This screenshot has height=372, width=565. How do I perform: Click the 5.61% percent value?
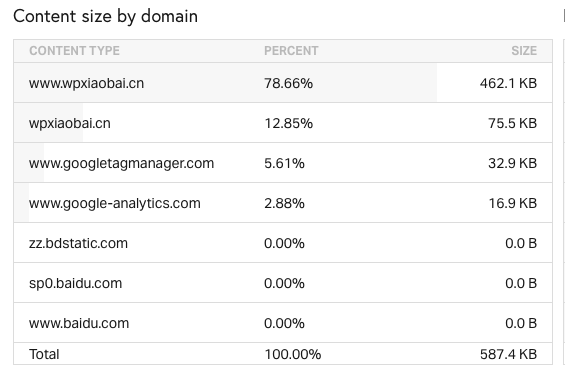click(x=284, y=163)
